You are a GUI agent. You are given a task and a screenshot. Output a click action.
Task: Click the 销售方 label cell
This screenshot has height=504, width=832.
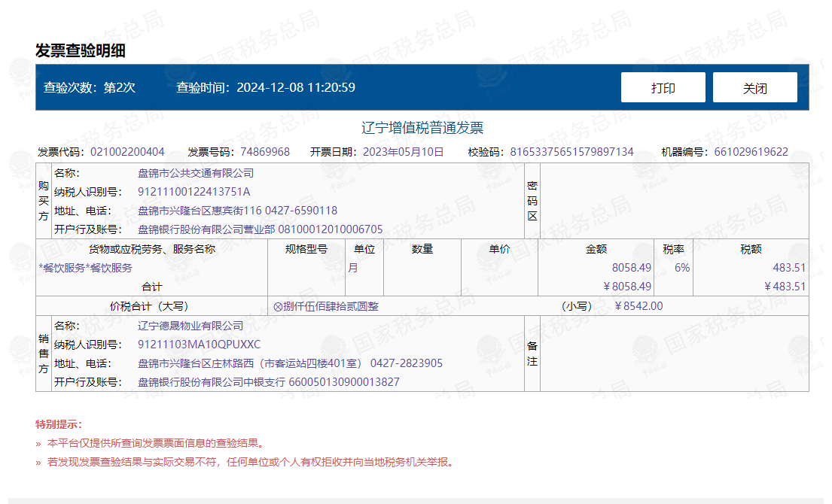(x=44, y=354)
